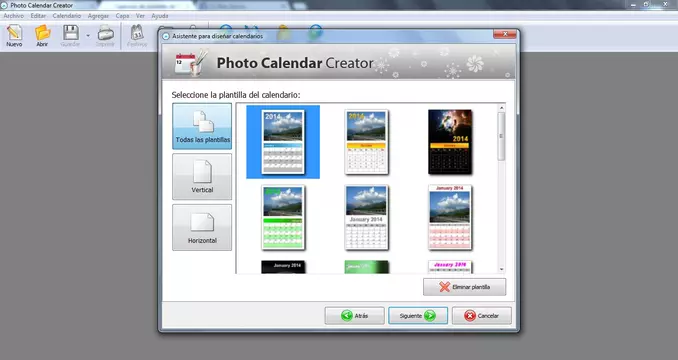
Task: Open the Calendario menu
Action: point(67,16)
